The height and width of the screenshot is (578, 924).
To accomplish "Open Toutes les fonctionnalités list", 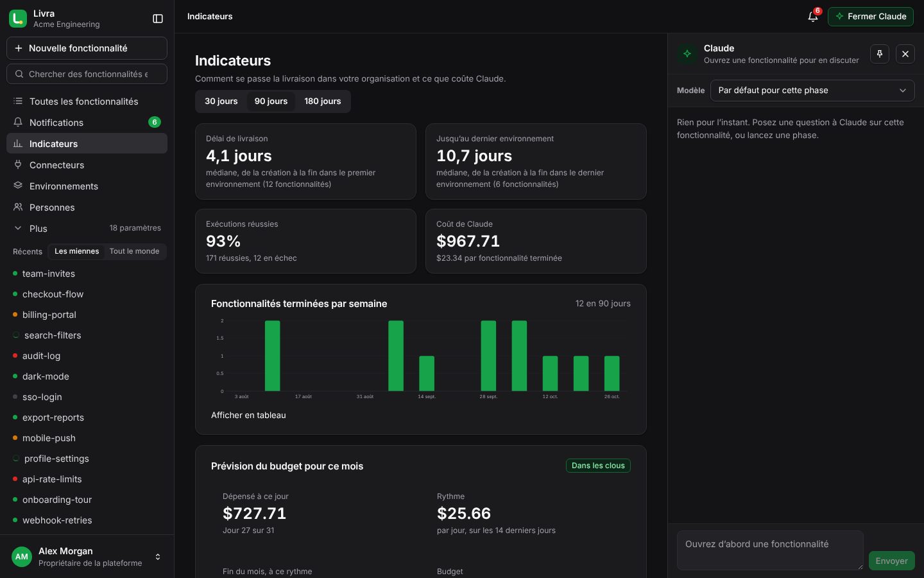I will (x=87, y=101).
